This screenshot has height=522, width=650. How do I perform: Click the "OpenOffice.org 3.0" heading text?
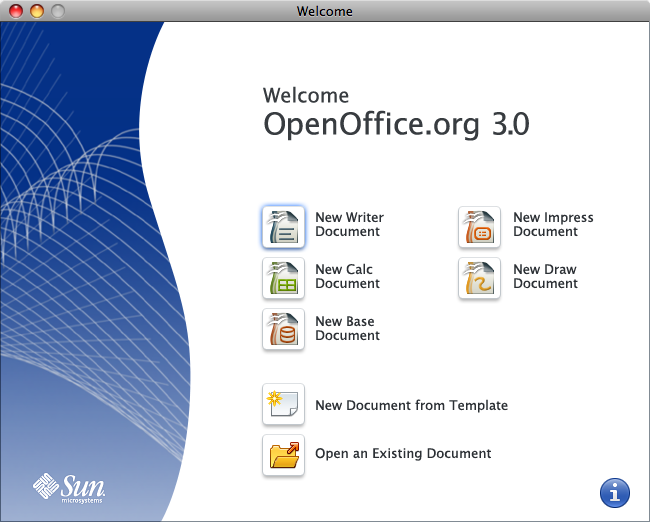coord(396,125)
